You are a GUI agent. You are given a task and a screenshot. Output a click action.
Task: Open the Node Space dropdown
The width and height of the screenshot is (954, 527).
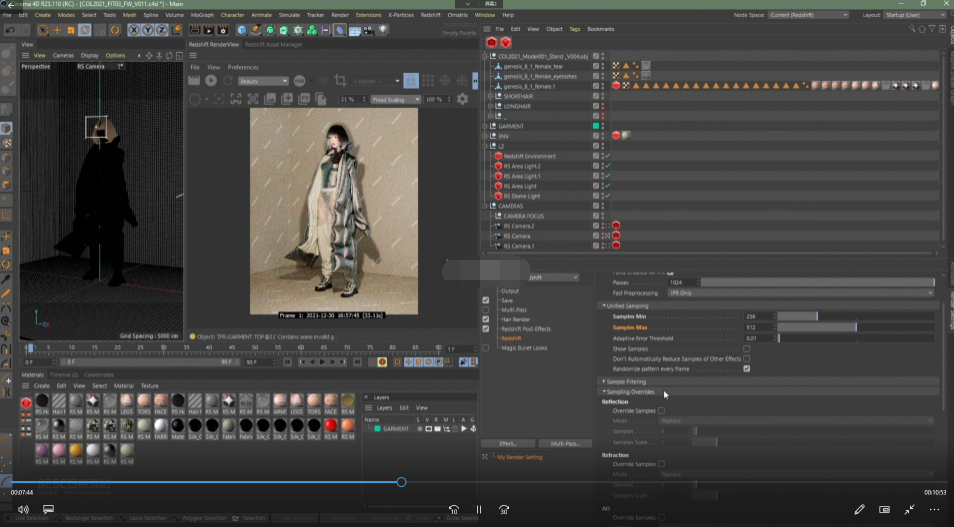coord(808,15)
